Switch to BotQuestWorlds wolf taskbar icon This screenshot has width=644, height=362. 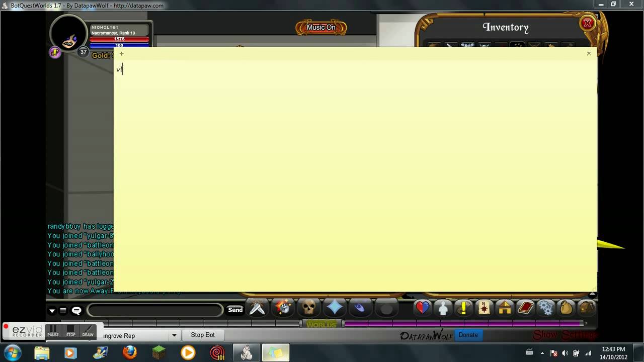[247, 353]
